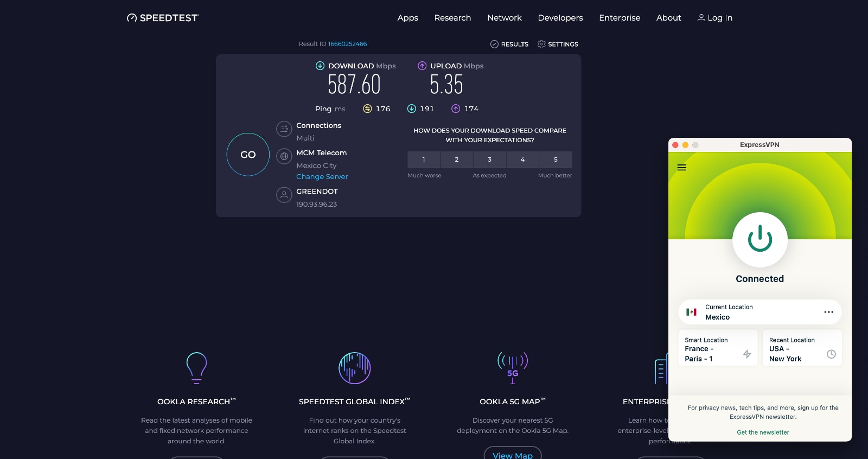This screenshot has height=459, width=868.
Task: Click the upload arrow icon beside UPLOAD Mbps
Action: coord(422,66)
